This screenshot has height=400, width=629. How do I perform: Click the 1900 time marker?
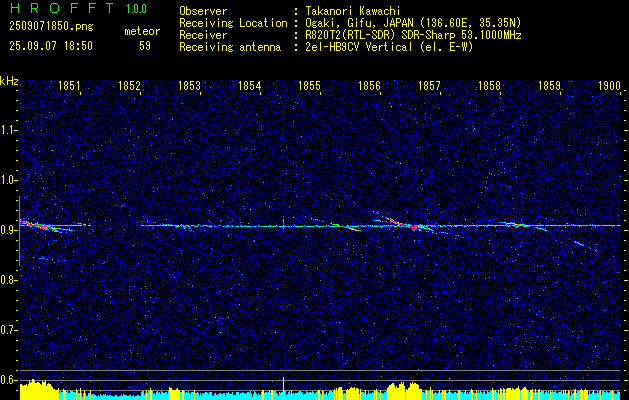tap(609, 85)
